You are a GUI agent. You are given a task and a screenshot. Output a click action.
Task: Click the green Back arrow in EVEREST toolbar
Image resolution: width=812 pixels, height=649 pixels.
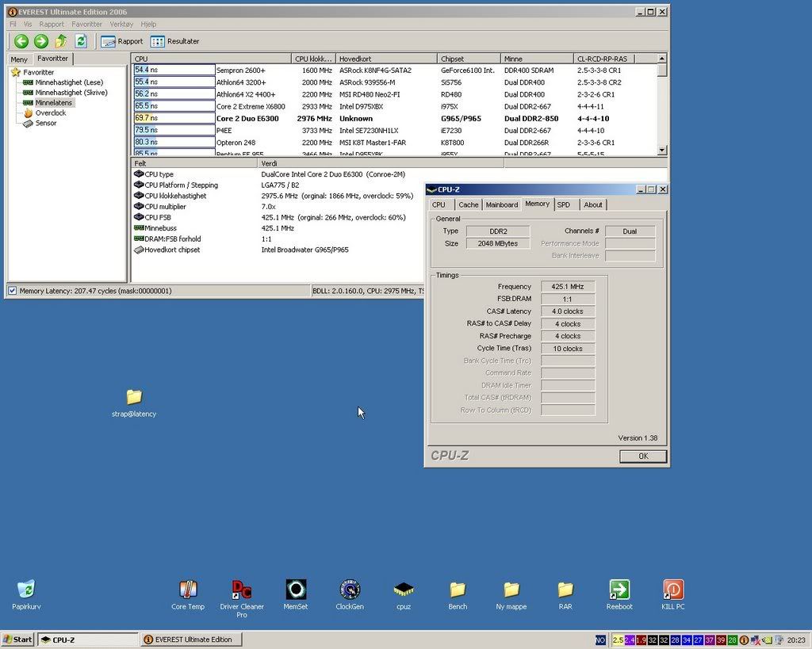coord(21,41)
